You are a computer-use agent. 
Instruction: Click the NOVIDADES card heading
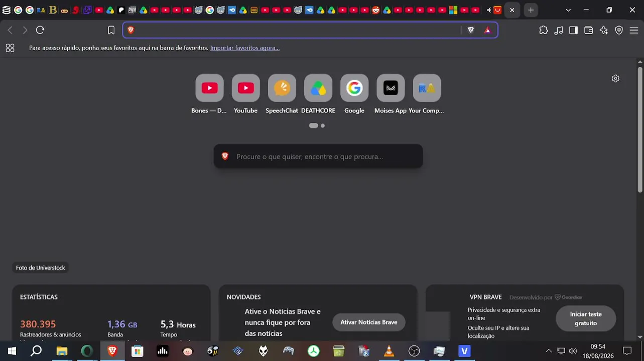(243, 297)
